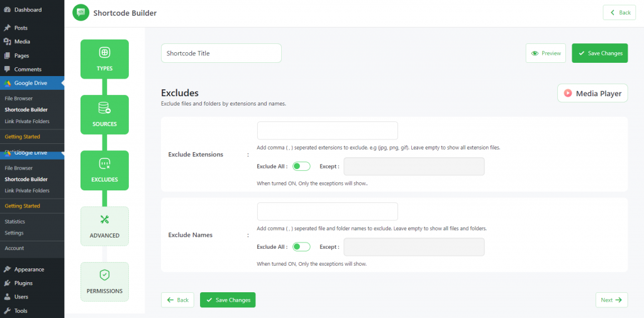Open the Permissions shield step icon
Image resolution: width=644 pixels, height=318 pixels.
(x=104, y=275)
